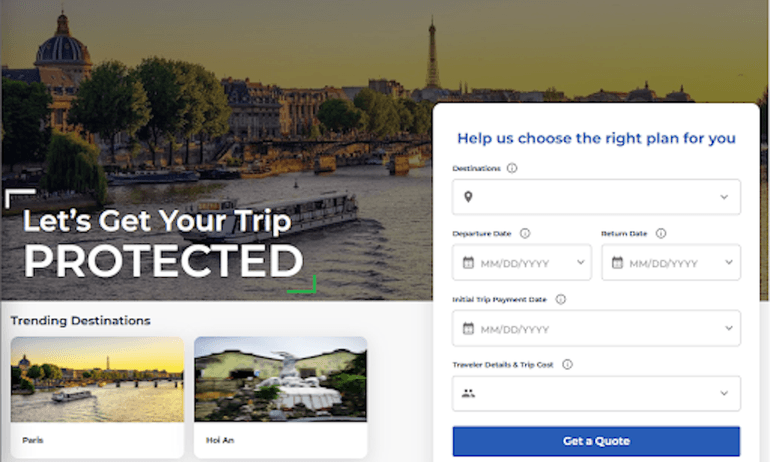The height and width of the screenshot is (462, 770).
Task: Open the Return Date dropdown arrow
Action: [x=724, y=263]
